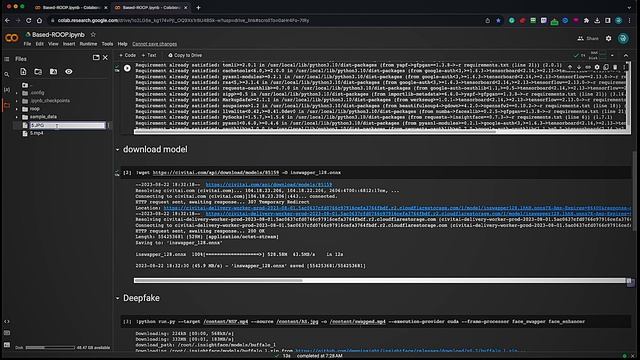This screenshot has height=360, width=640.
Task: Delete cell with trash icon
Action: pos(615,67)
